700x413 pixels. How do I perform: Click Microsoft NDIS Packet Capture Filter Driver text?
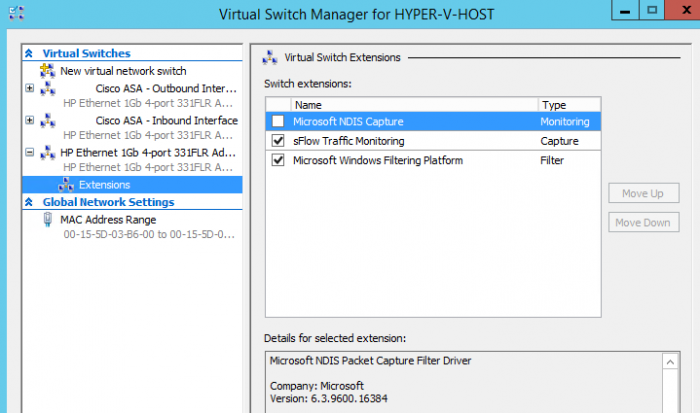click(x=370, y=361)
